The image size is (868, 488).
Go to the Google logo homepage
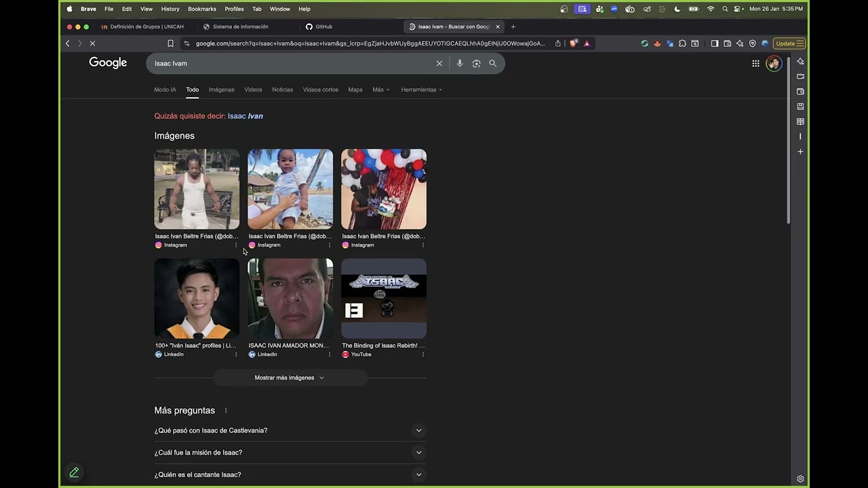point(108,62)
